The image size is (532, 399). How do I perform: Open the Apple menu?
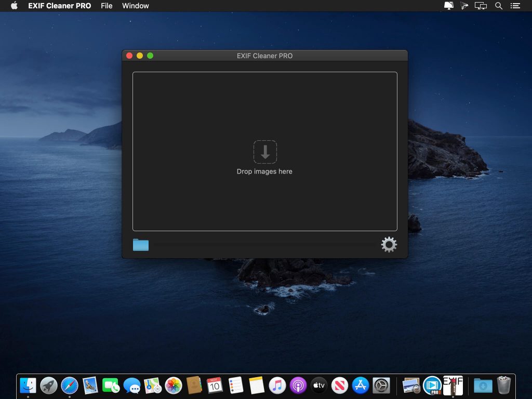pyautogui.click(x=14, y=6)
